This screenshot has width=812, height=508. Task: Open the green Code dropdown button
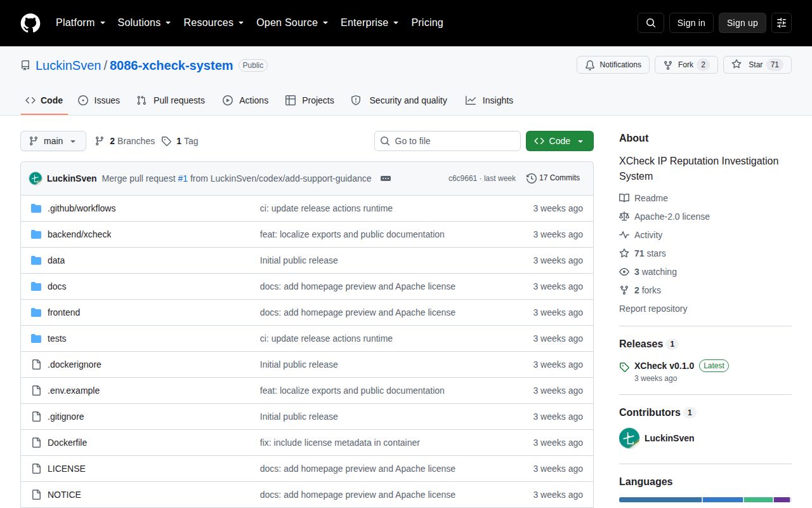point(560,141)
